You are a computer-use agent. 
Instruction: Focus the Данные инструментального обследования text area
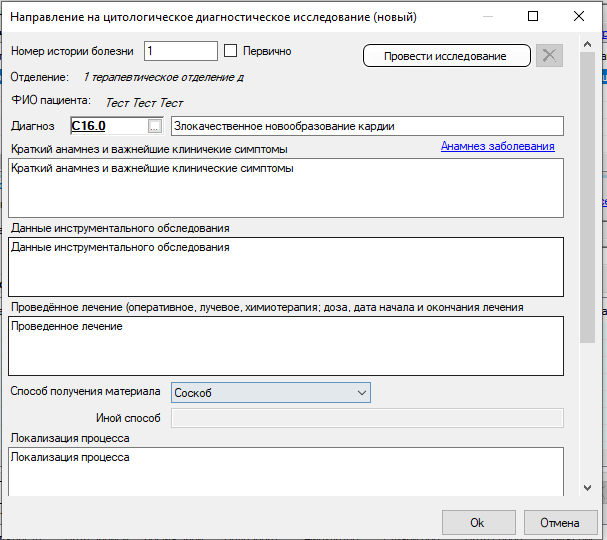[x=285, y=266]
